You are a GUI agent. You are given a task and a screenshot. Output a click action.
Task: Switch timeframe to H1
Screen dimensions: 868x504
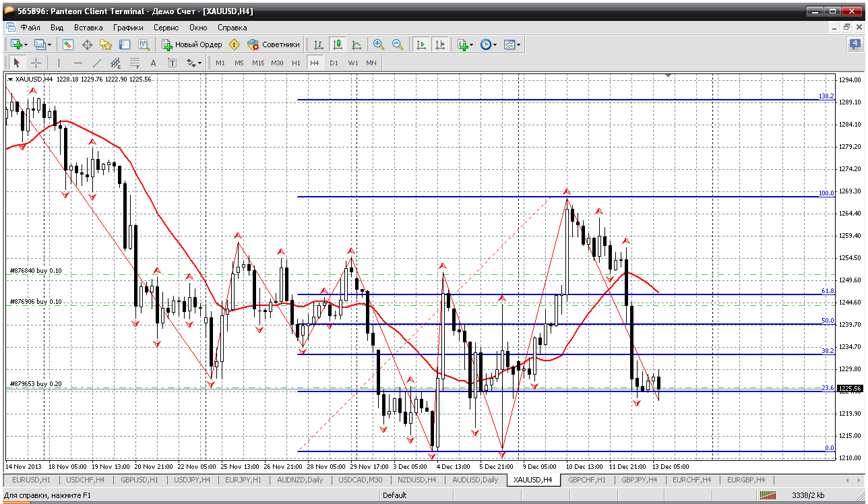296,63
